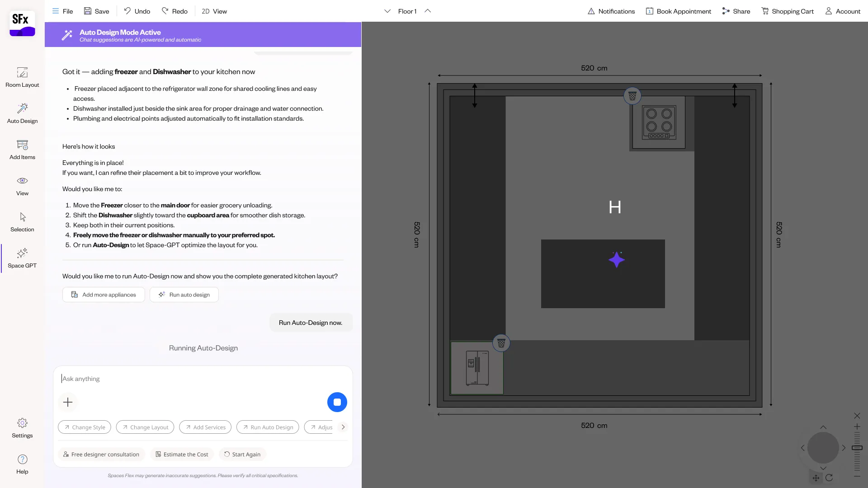Open the Add Items panel

click(22, 150)
